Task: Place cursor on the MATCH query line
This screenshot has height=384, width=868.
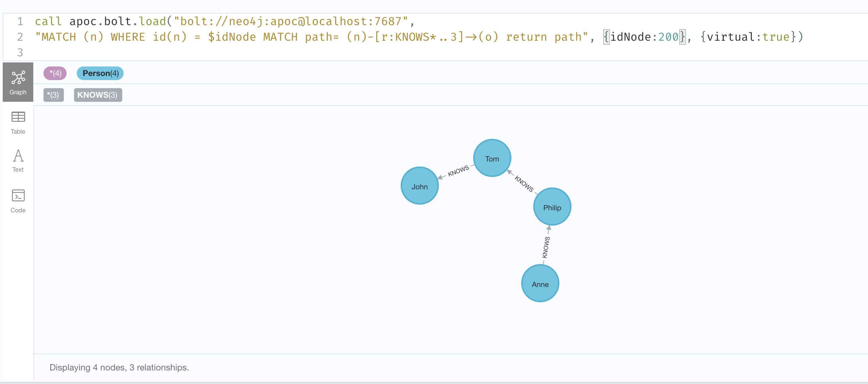Action: point(419,37)
